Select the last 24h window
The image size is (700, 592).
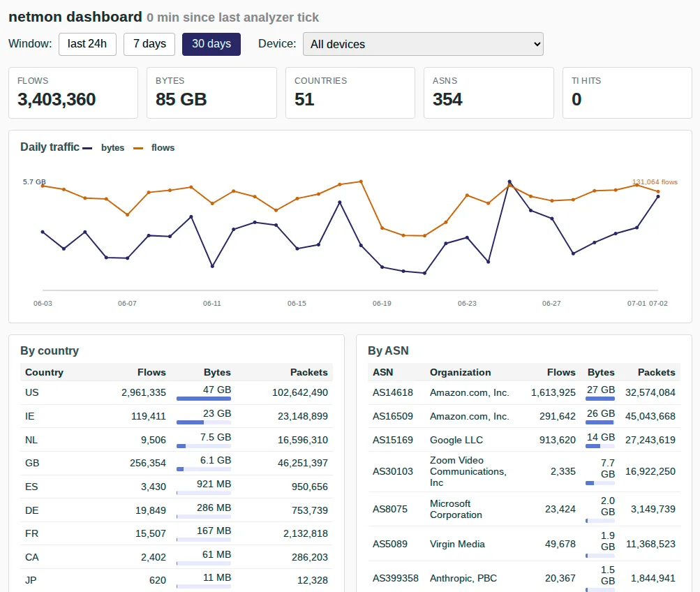(x=87, y=44)
